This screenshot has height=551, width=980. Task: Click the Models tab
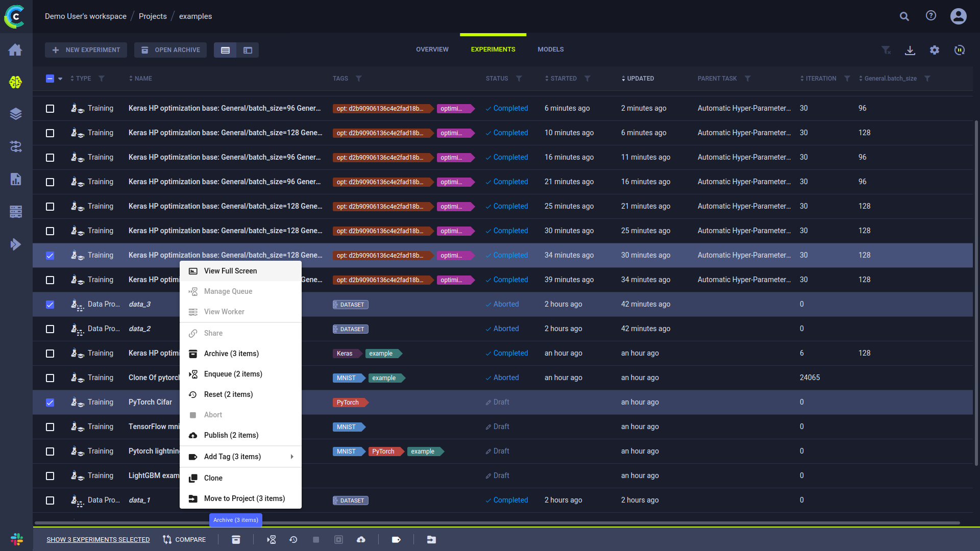click(551, 49)
